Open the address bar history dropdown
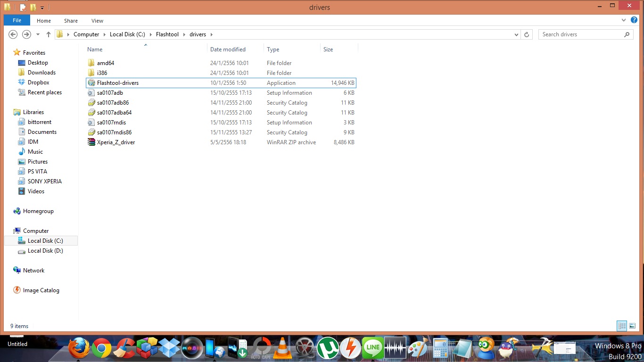 (x=516, y=34)
